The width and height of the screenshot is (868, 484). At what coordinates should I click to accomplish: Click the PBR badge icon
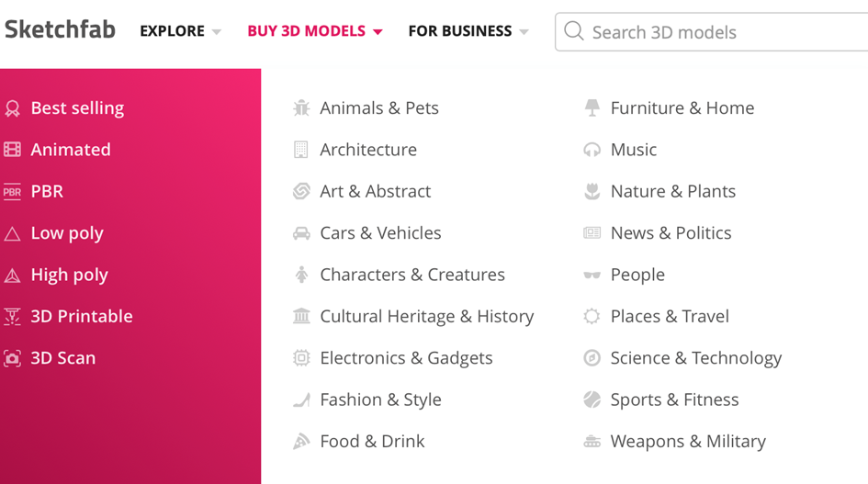pyautogui.click(x=12, y=192)
